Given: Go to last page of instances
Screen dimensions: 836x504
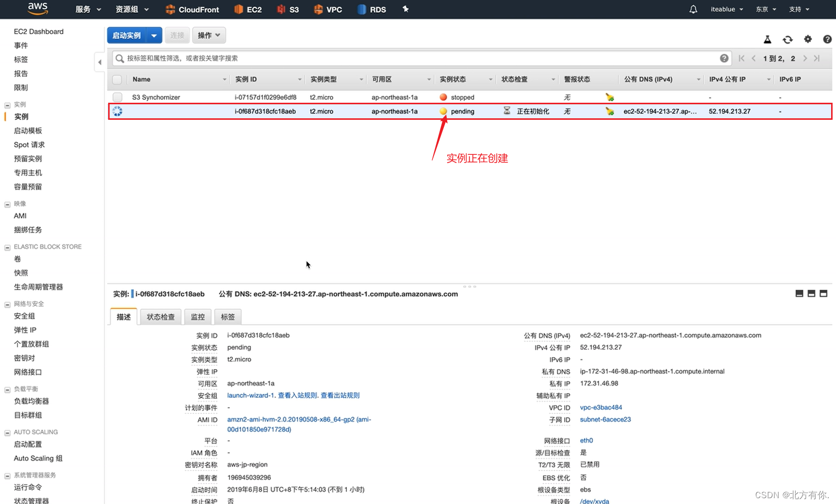Looking at the screenshot, I should click(817, 58).
